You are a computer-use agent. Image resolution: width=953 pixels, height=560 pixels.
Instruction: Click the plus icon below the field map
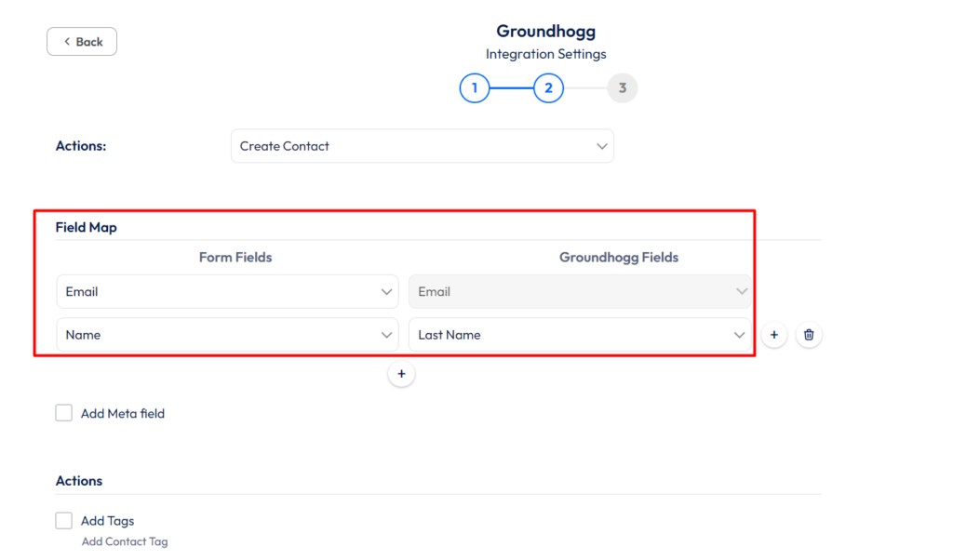tap(401, 373)
